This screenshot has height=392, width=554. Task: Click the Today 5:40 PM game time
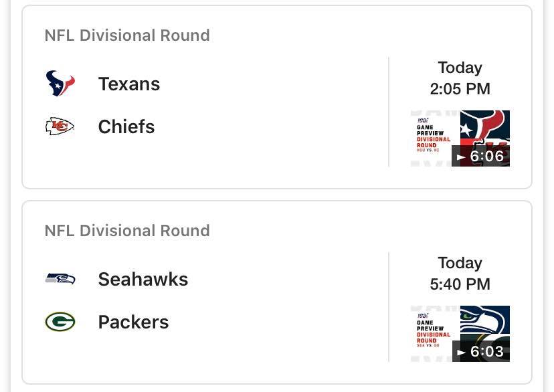460,274
